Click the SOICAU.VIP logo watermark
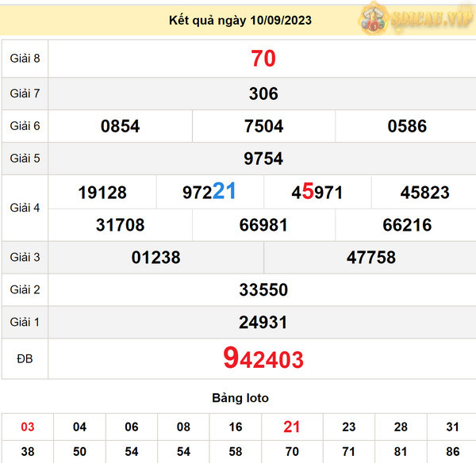Viewport: 476px width, 463px height. click(416, 18)
